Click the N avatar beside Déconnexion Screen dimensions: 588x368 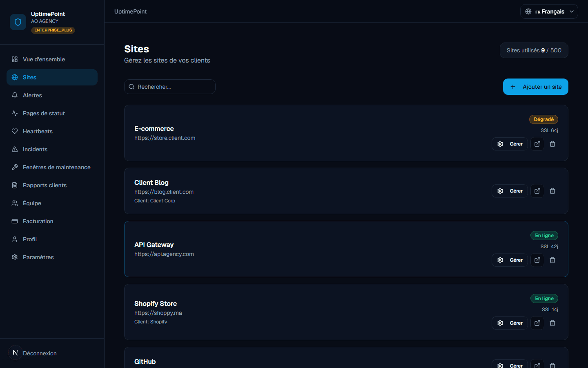pyautogui.click(x=15, y=352)
